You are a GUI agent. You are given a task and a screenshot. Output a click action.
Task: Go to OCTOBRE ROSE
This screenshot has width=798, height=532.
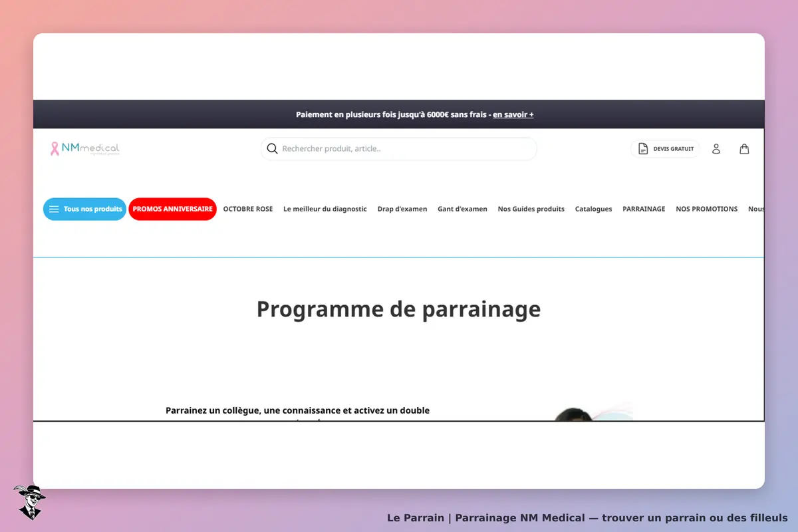248,209
